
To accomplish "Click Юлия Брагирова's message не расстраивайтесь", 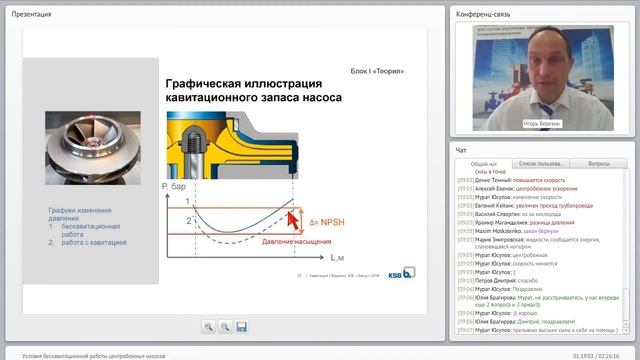I will (547, 301).
